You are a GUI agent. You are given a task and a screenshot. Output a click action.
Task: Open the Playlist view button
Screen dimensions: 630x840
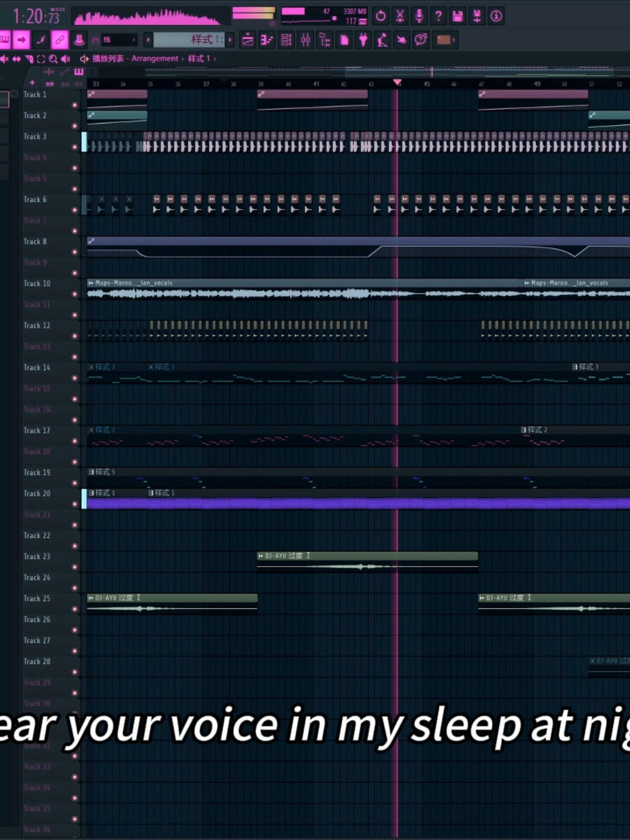pyautogui.click(x=248, y=40)
